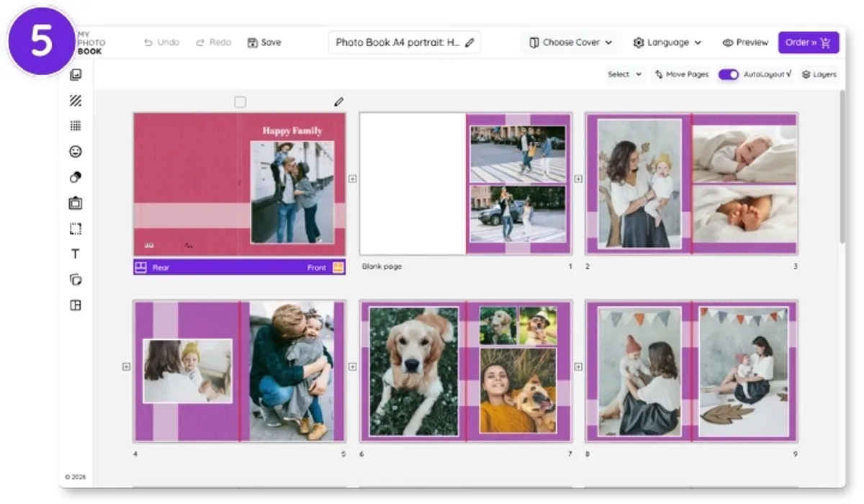This screenshot has height=504, width=864.
Task: Tick the checkbox above the cover spread
Action: tap(240, 102)
